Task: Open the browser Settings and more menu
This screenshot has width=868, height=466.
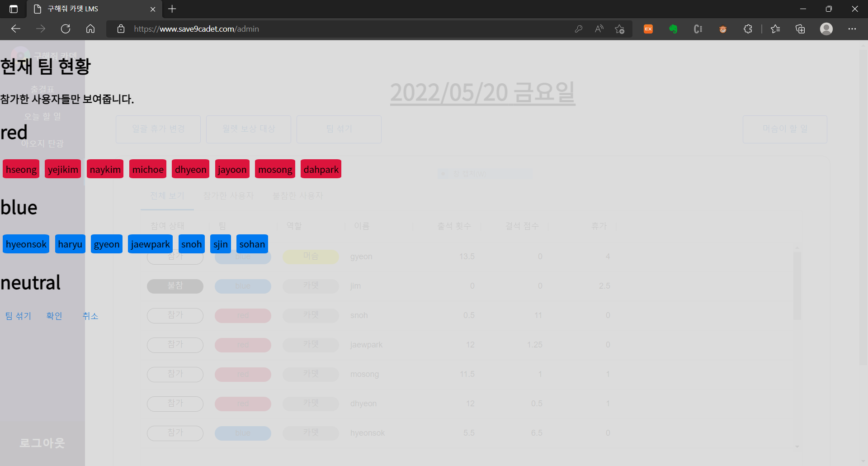Action: click(x=853, y=29)
